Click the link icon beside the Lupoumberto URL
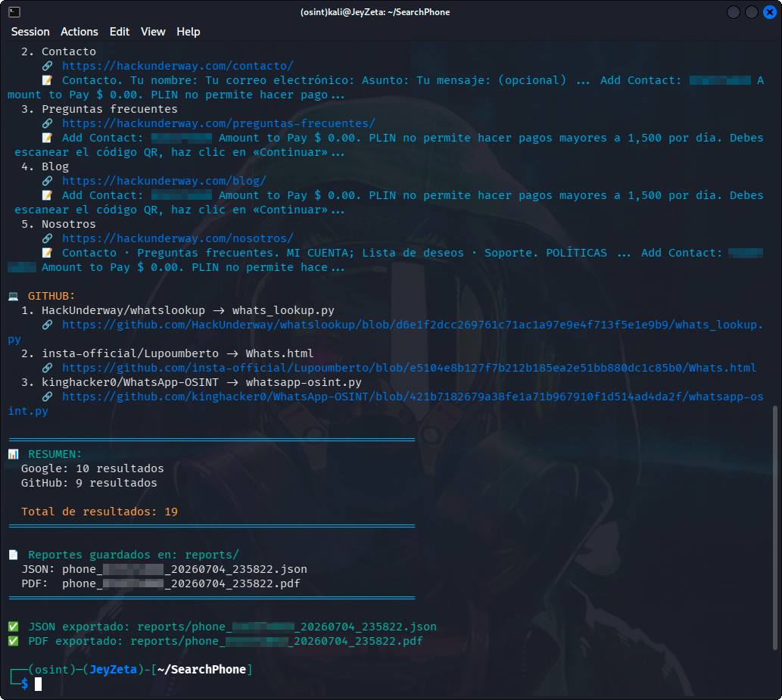The width and height of the screenshot is (782, 700). (x=48, y=368)
